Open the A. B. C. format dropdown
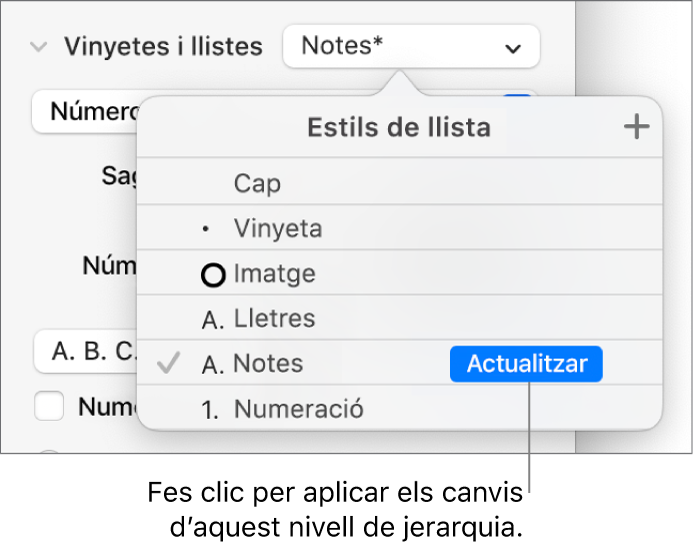The width and height of the screenshot is (694, 553). click(86, 352)
